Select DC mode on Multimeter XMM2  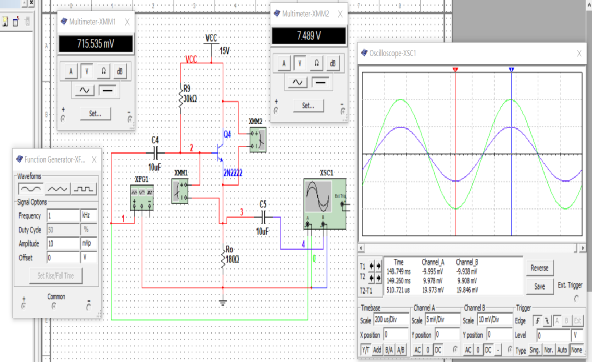pyautogui.click(x=321, y=82)
